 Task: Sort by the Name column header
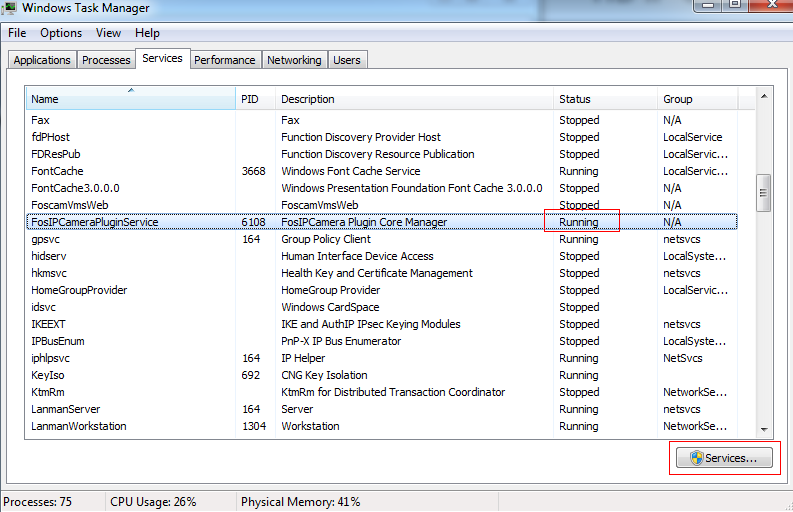pyautogui.click(x=130, y=99)
